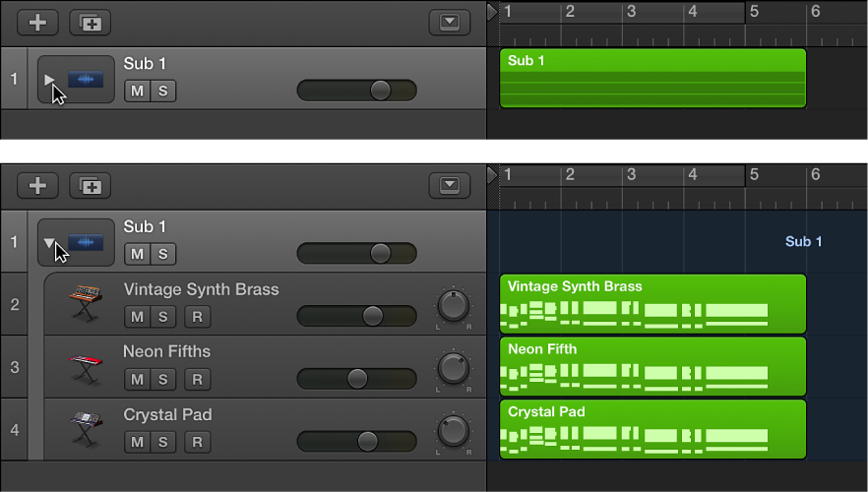This screenshot has height=492, width=868.
Task: Mute the Neon Fifths track
Action: pyautogui.click(x=138, y=379)
